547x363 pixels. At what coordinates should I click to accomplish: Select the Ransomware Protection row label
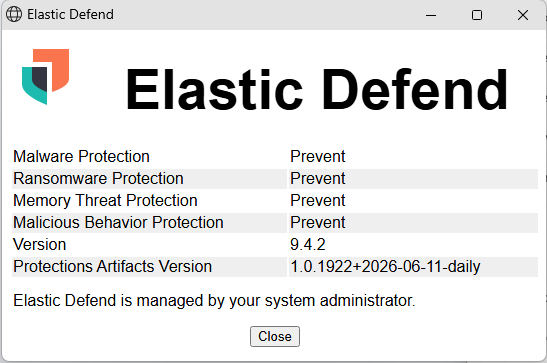click(x=98, y=179)
